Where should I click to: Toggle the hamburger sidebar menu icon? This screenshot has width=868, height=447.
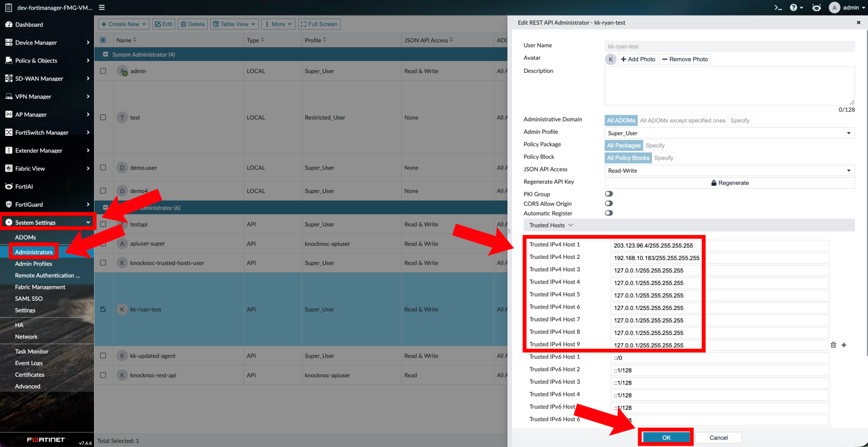click(102, 7)
